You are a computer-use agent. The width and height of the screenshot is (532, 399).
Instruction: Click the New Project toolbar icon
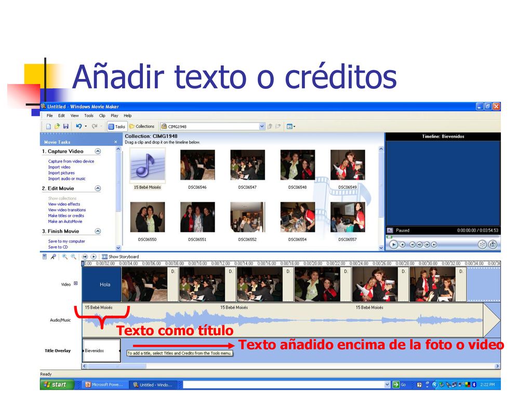(x=48, y=127)
